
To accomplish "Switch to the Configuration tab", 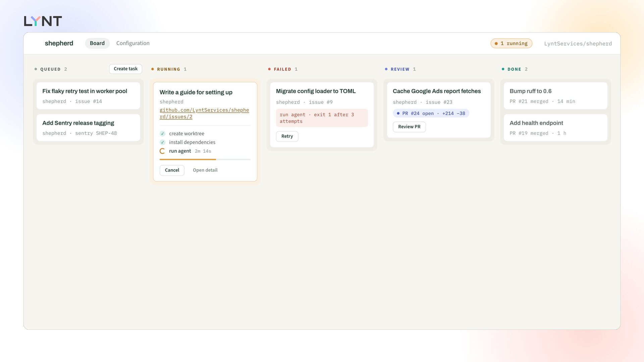I will point(133,43).
